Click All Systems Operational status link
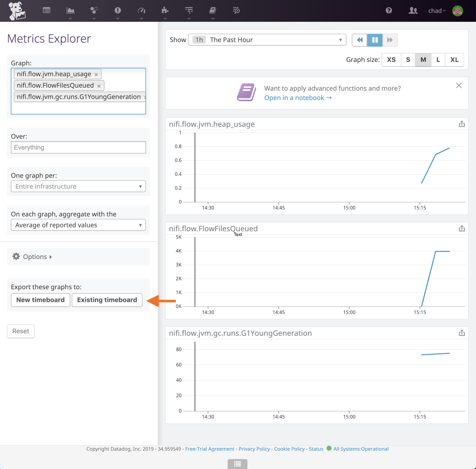Screen dimensions: 476x469 click(361, 449)
